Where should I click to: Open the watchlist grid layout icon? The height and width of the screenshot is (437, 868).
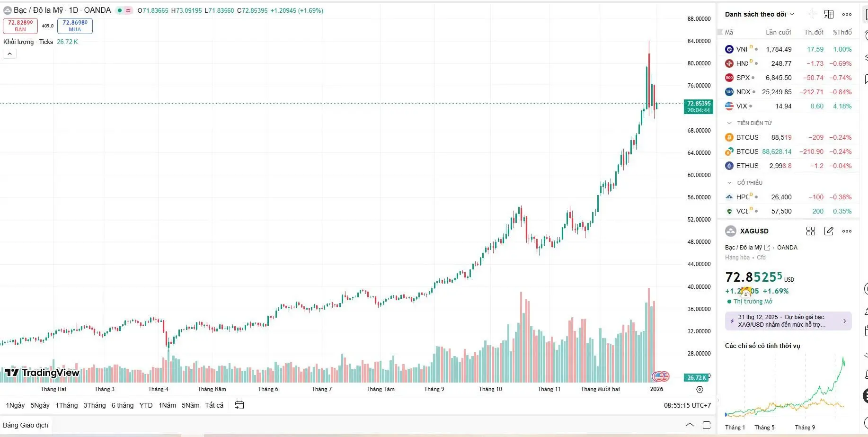click(x=829, y=14)
